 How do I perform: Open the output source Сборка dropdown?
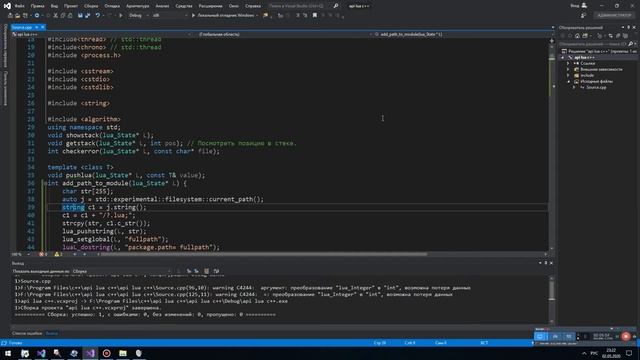click(122, 271)
